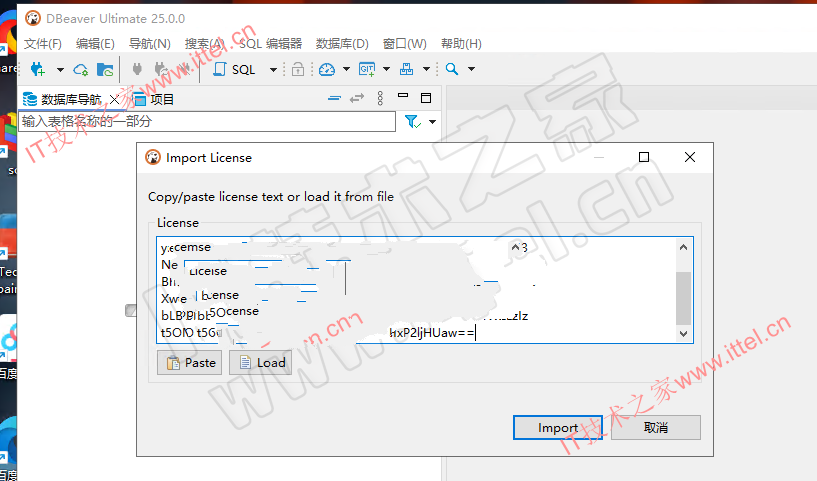The width and height of the screenshot is (817, 481).
Task: Click the license text vertical scrollbar
Action: click(x=684, y=290)
